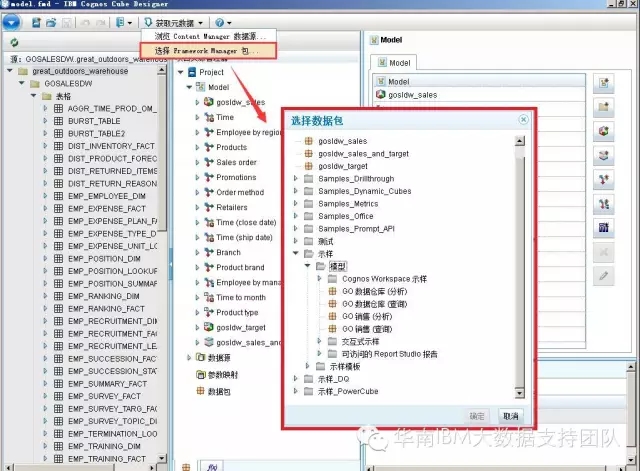Select the Time (close date) dimension icon
The image size is (640, 471).
click(x=209, y=222)
